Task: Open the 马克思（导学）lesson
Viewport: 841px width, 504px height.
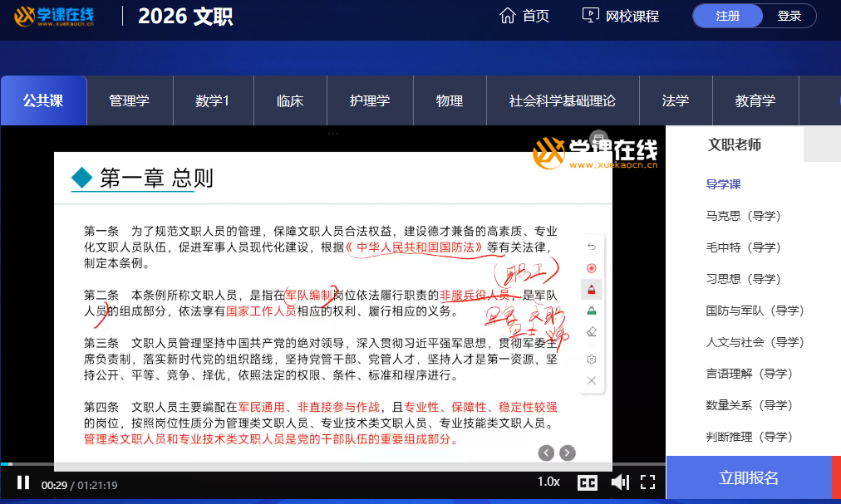Action: 744,216
